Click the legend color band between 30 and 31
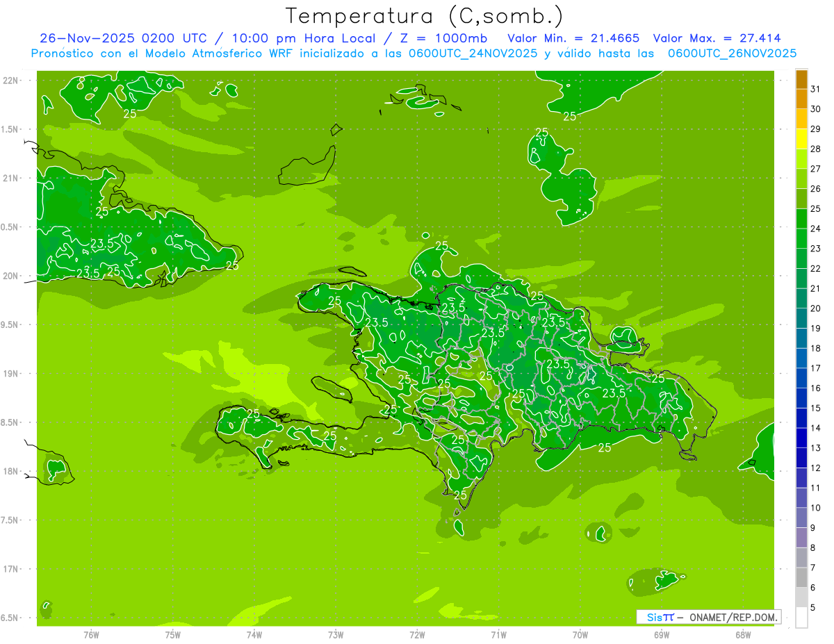 [801, 99]
